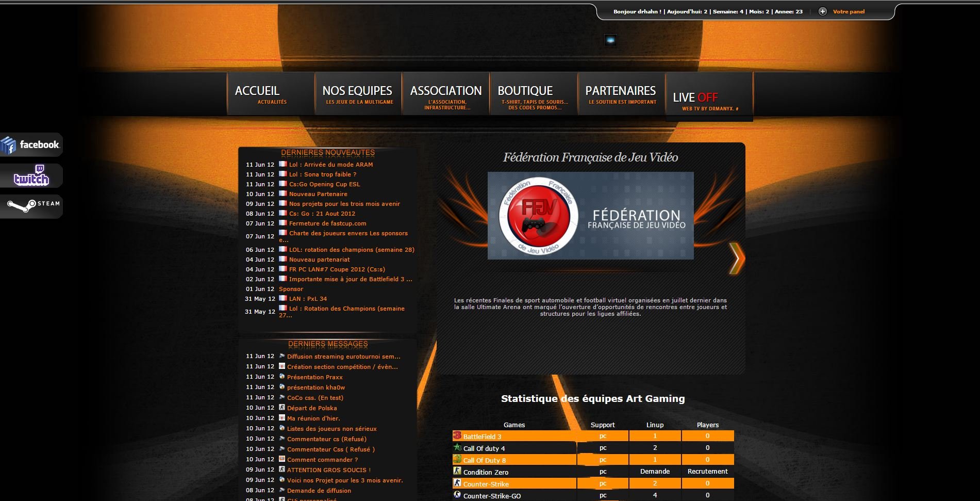980x501 pixels.
Task: Click icon beside 'Présentation Praxx' message
Action: [282, 376]
